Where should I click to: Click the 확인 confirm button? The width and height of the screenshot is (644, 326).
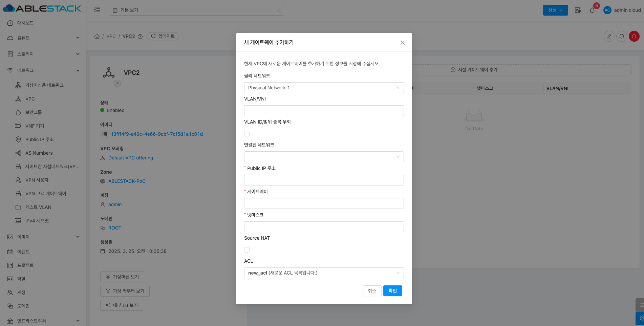coord(393,291)
